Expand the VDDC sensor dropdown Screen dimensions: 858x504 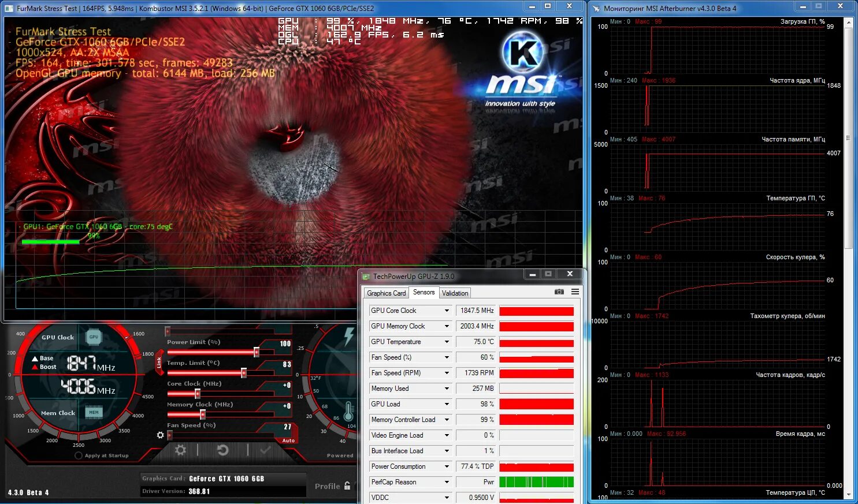[447, 498]
